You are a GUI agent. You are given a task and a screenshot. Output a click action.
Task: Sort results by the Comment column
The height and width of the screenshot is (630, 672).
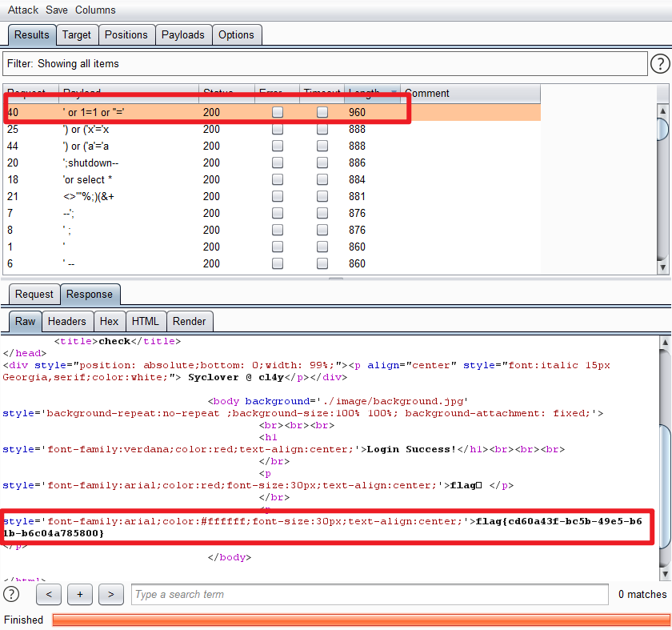(470, 93)
